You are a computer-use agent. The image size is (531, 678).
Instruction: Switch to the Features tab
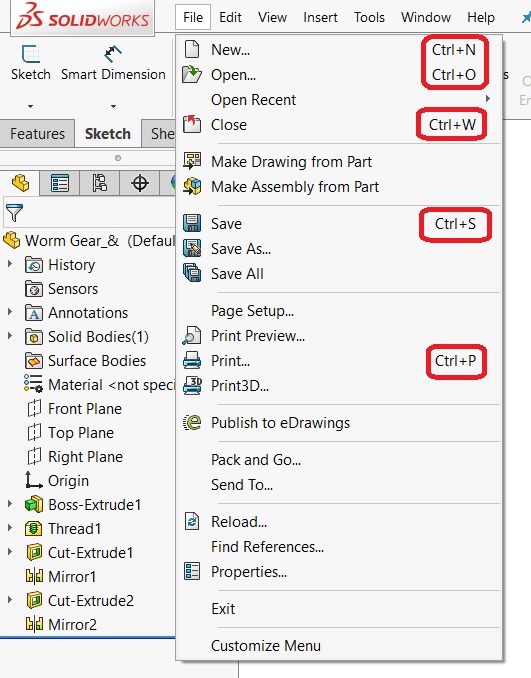click(37, 134)
